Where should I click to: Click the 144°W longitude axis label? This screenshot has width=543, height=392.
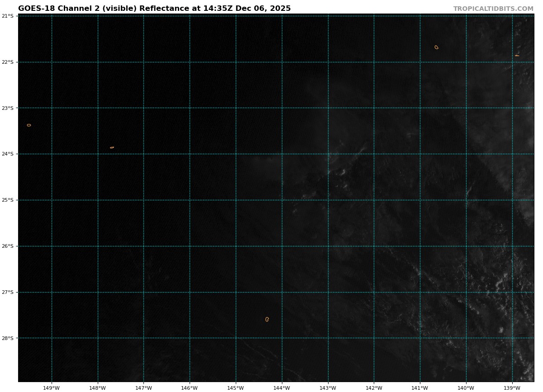(281, 387)
